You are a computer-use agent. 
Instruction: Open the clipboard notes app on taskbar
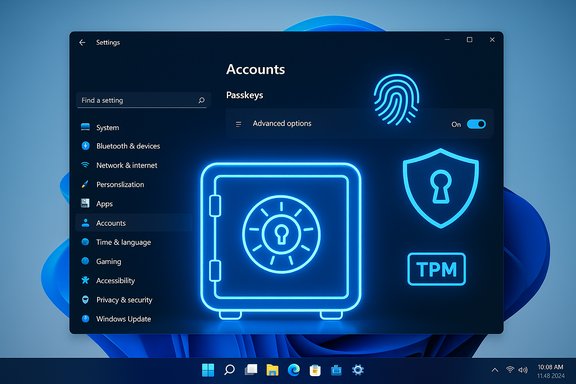[x=315, y=370]
